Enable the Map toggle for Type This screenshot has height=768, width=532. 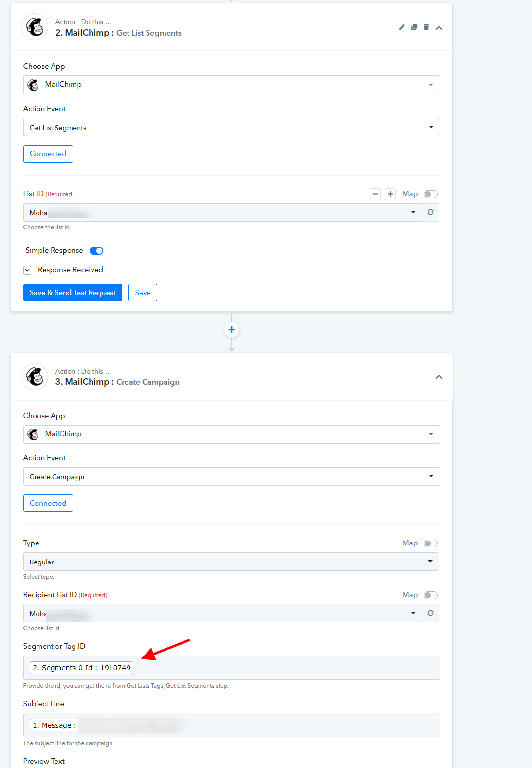pos(431,543)
